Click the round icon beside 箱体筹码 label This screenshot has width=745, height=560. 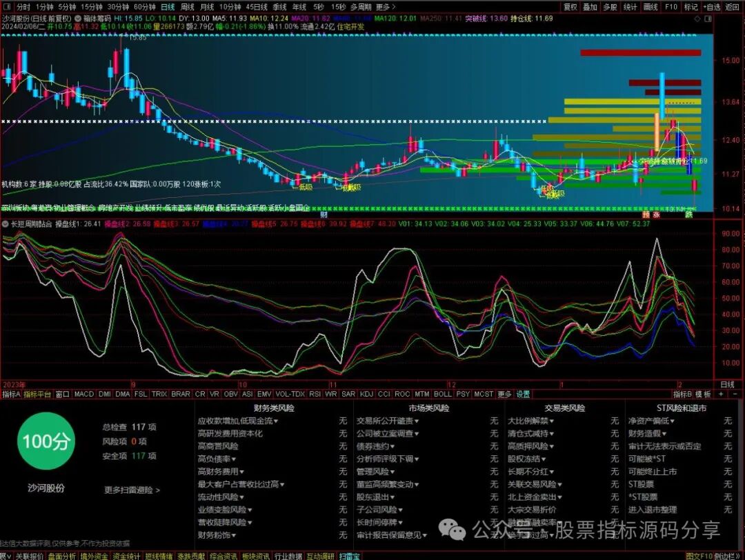tap(77, 19)
